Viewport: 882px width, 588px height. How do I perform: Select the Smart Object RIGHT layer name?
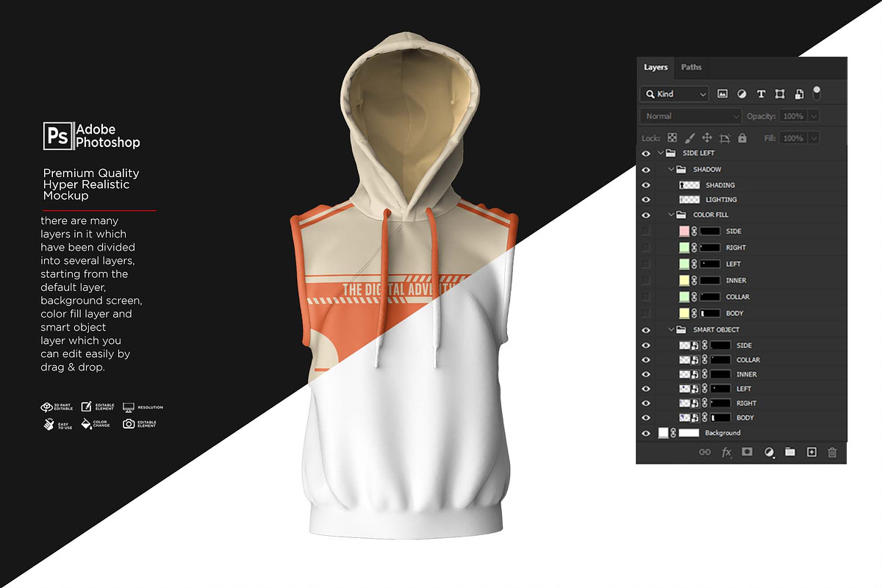pyautogui.click(x=746, y=403)
